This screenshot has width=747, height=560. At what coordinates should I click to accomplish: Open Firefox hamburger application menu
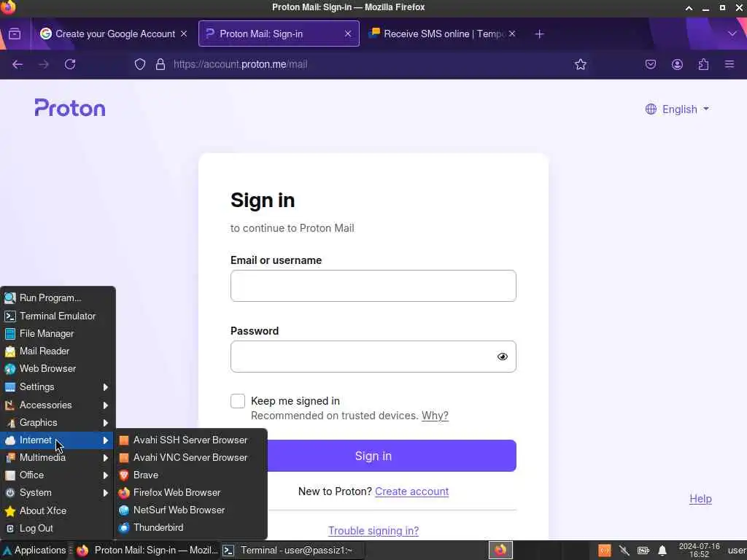tap(729, 64)
